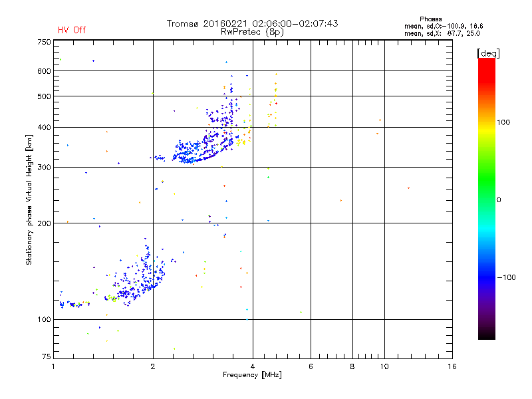Click the x-axis '1' tick label
The height and width of the screenshot is (399, 532).
53,366
